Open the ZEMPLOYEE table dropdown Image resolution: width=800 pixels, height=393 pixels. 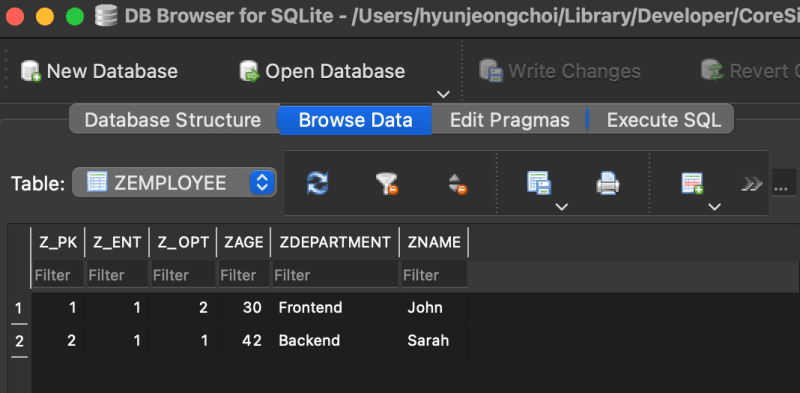coord(174,182)
